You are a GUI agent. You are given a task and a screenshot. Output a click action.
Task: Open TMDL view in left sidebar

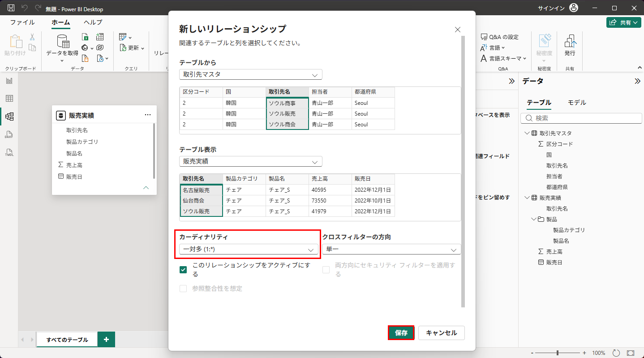pos(9,152)
